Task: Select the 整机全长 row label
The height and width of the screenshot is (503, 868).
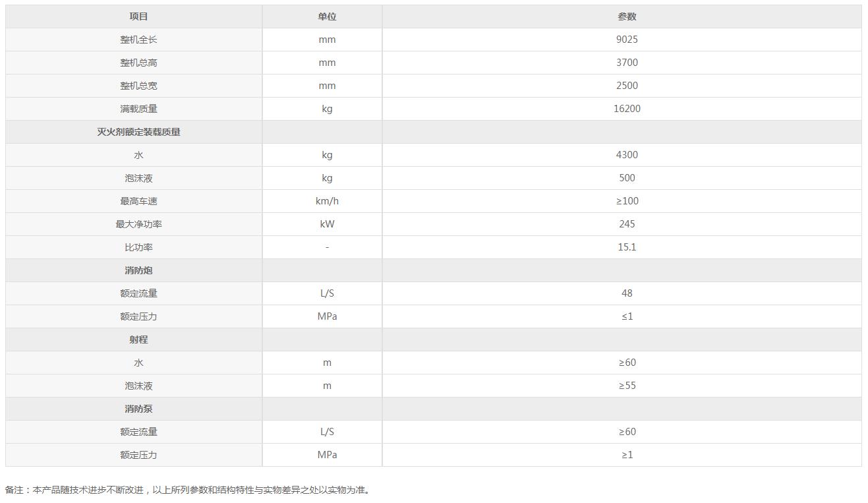Action: (138, 40)
